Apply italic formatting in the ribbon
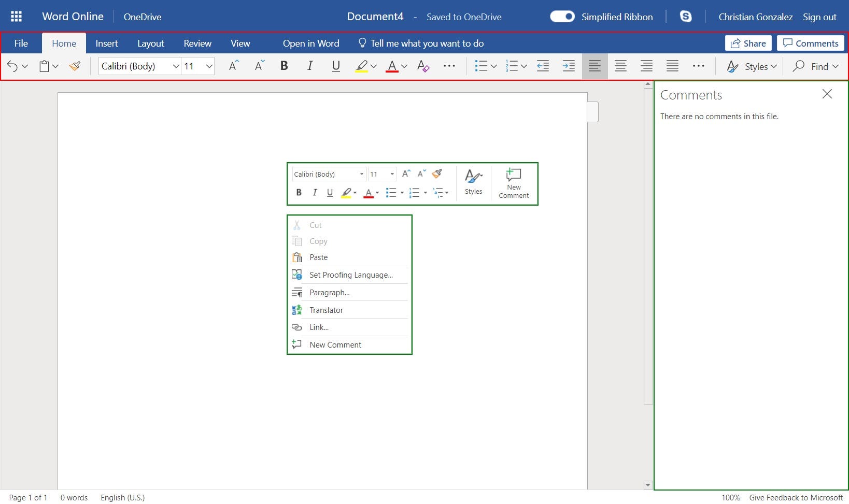The image size is (849, 504). tap(309, 66)
